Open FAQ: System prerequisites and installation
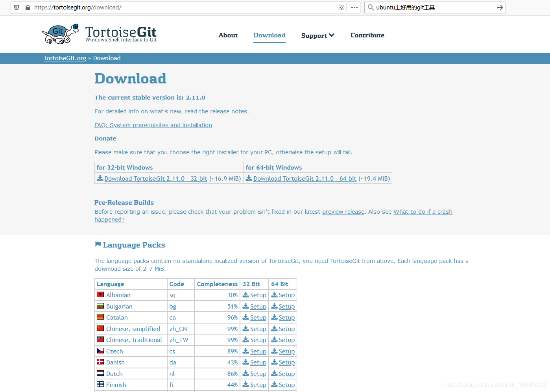The image size is (550, 392). (153, 125)
